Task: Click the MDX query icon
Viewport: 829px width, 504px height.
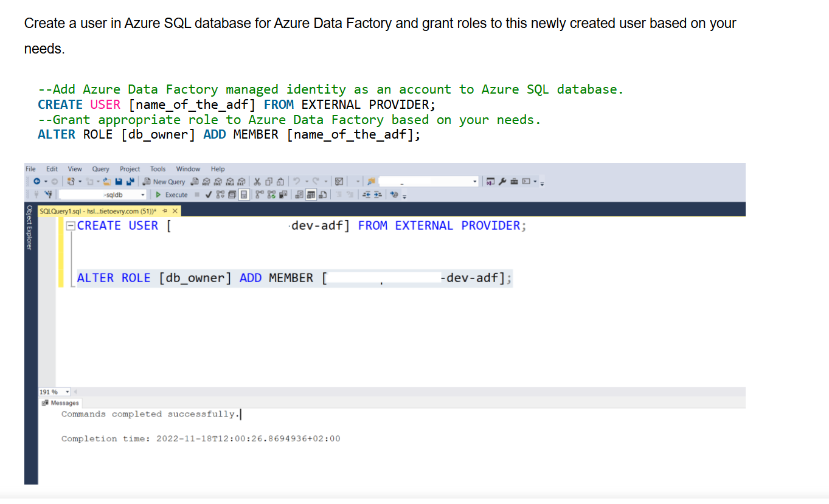Action: [206, 181]
